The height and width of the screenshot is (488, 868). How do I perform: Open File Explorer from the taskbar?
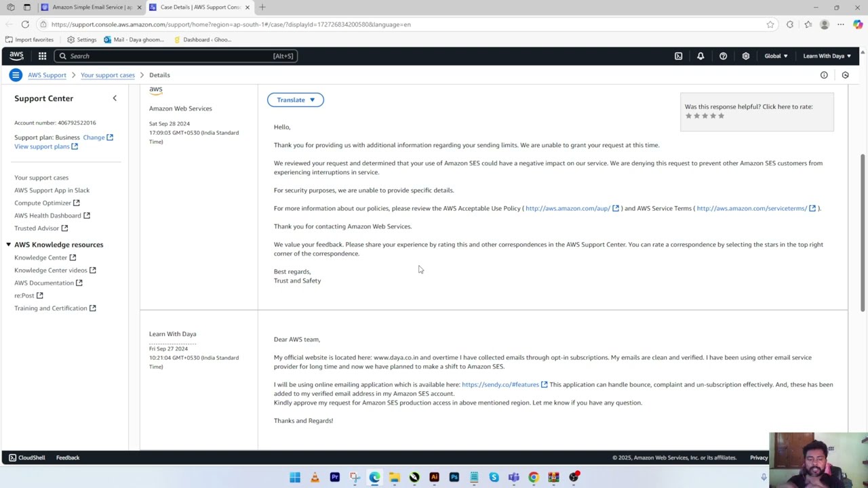pos(394,477)
